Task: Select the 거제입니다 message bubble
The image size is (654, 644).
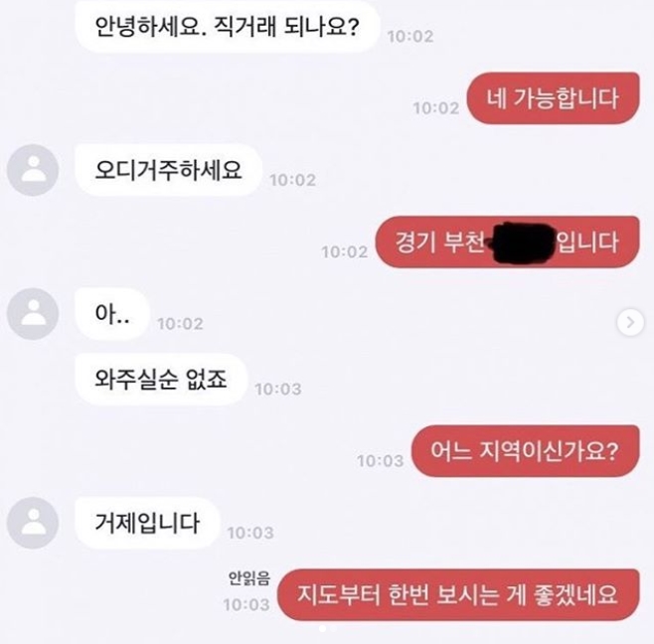Action: [147, 523]
